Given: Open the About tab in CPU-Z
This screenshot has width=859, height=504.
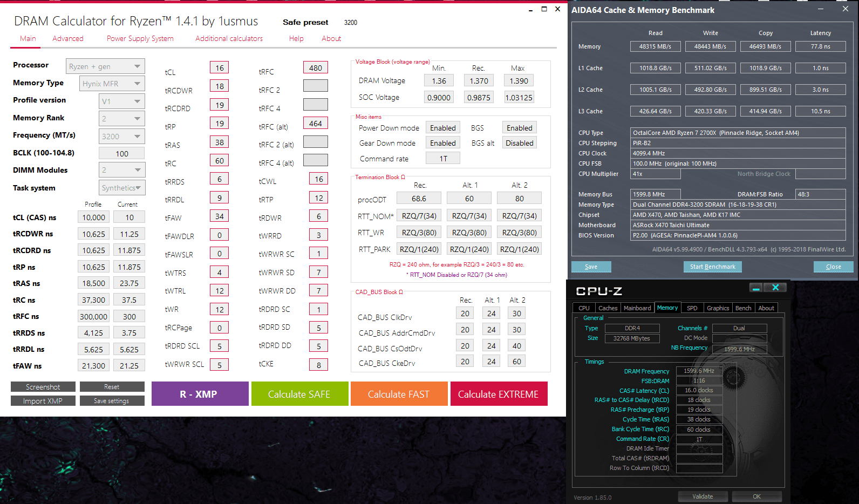Looking at the screenshot, I should 766,308.
